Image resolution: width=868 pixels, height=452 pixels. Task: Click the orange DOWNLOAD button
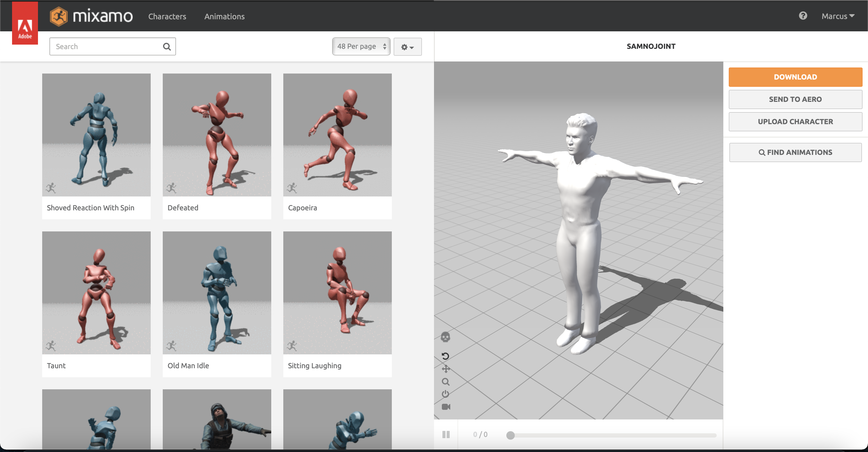(x=795, y=77)
